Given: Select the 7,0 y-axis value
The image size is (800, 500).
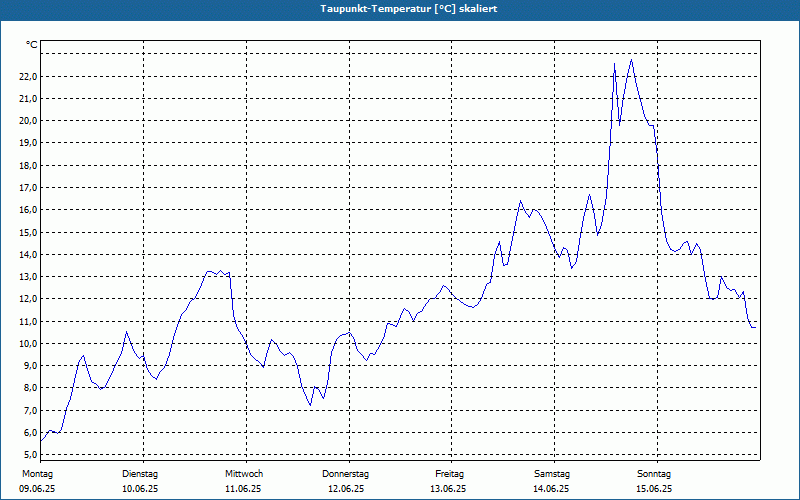Looking at the screenshot, I should click(x=31, y=411).
